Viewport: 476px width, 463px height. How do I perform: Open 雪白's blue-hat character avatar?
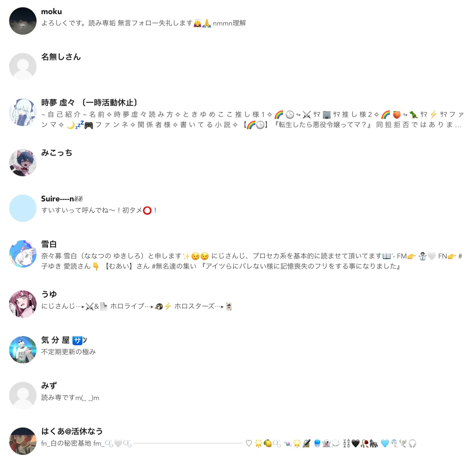pos(23,254)
